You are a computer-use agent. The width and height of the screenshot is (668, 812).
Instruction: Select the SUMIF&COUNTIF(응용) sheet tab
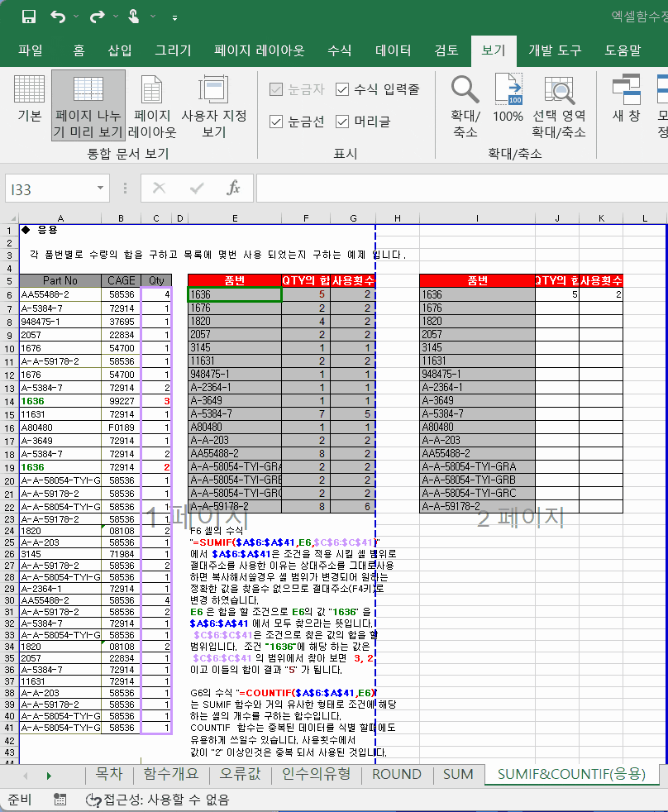(x=571, y=774)
